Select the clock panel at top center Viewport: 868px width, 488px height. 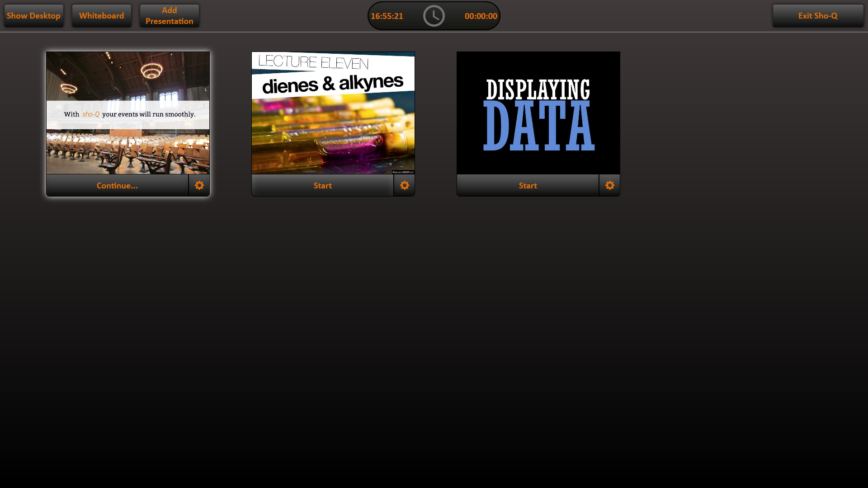[x=434, y=15]
